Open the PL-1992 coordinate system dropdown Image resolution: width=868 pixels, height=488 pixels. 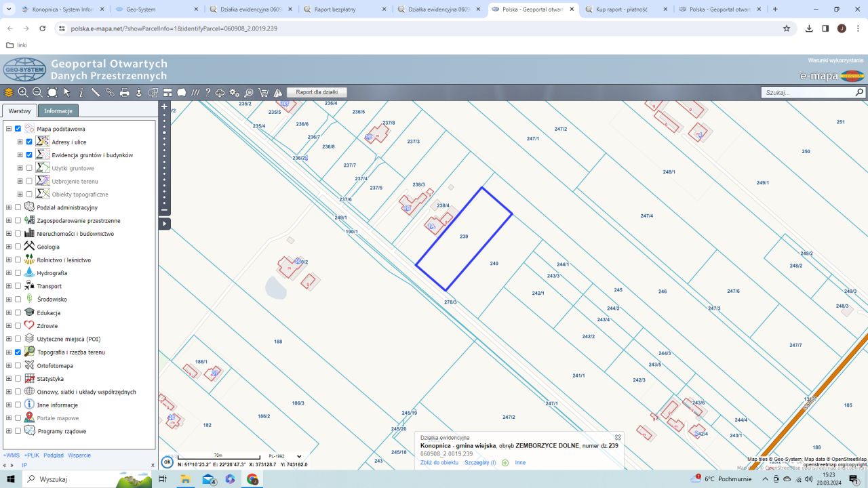coord(285,456)
